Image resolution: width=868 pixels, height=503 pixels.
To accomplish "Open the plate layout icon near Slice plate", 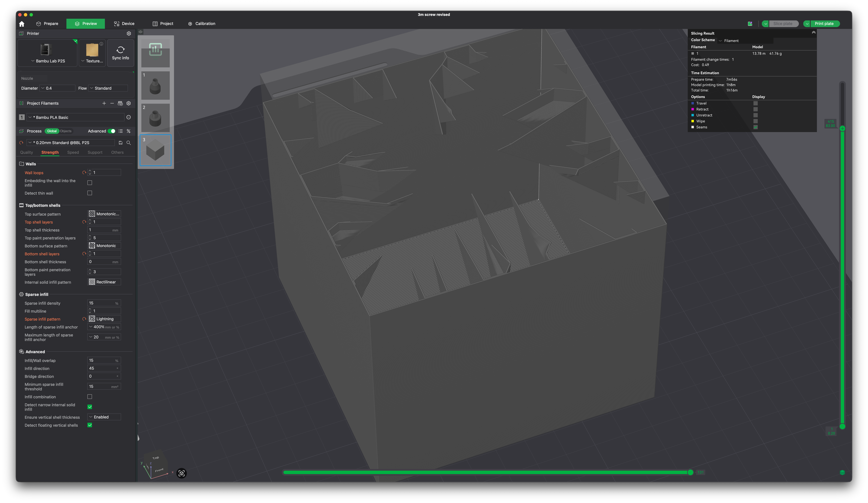I will click(750, 24).
